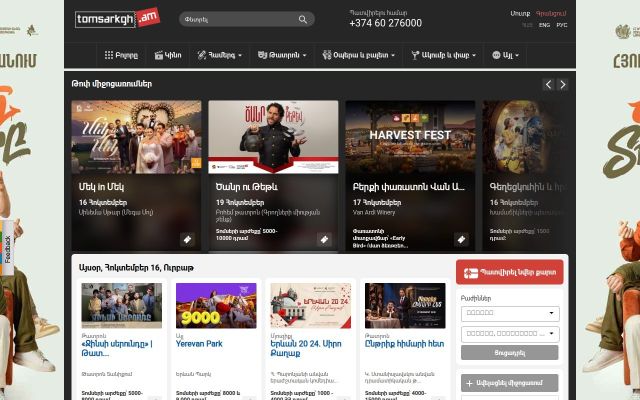
Task: Click the Ավելացնել միջոցառում add event button
Action: 510,383
